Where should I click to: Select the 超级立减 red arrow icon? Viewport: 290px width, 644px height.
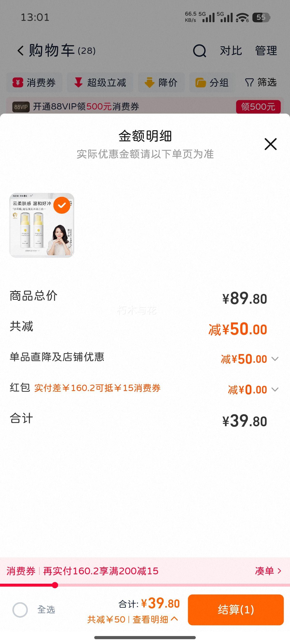(78, 82)
